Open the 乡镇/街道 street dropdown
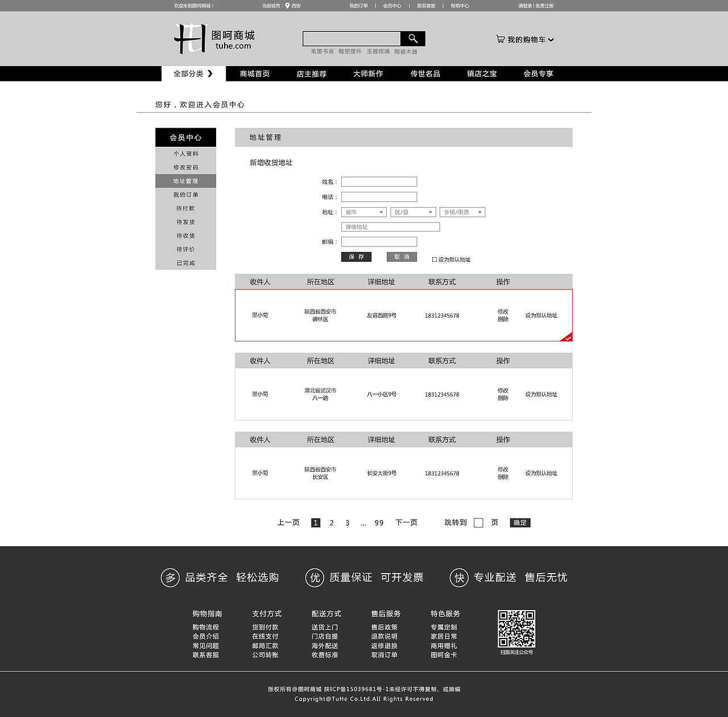 point(462,212)
